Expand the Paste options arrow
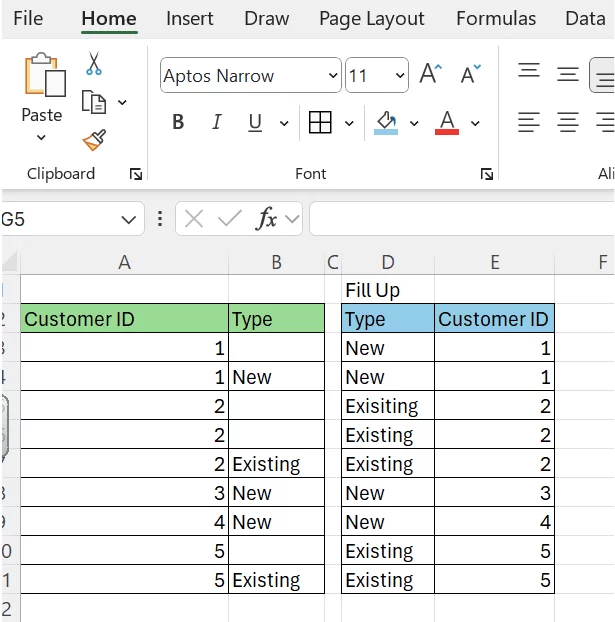 [x=41, y=138]
